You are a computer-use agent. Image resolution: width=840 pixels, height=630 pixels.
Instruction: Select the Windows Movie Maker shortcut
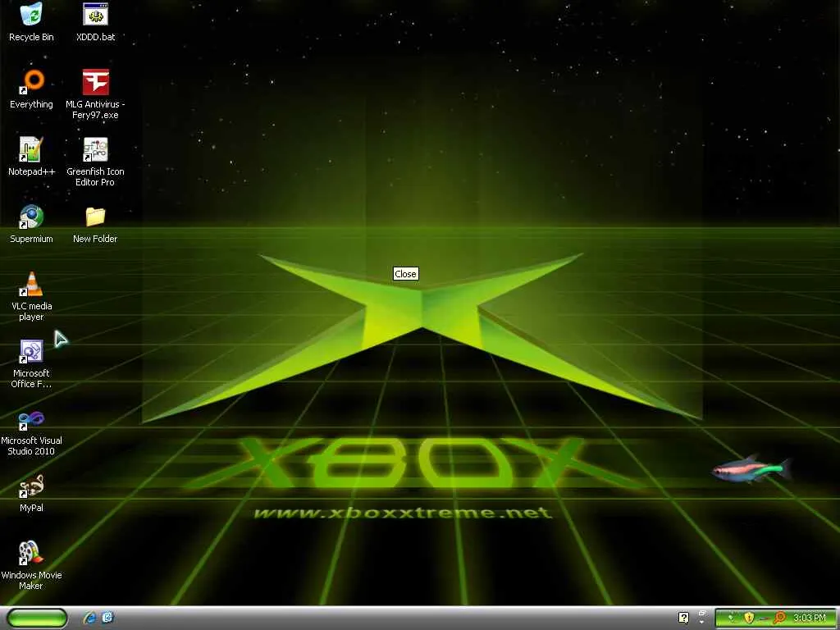pos(31,553)
